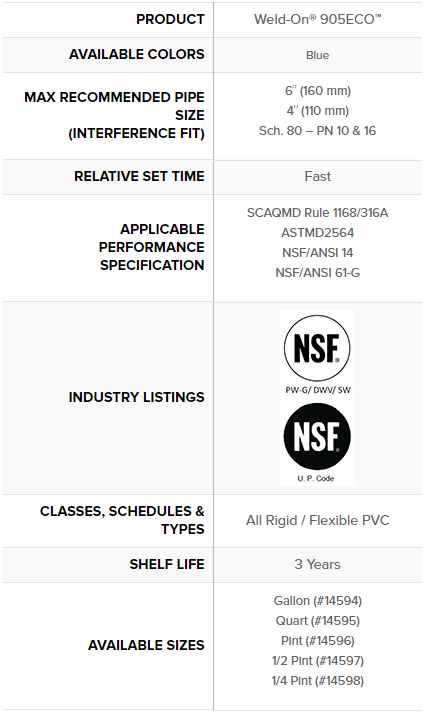This screenshot has height=713, width=425.
Task: Select the NSF/ANSI 14 specification
Action: pyautogui.click(x=317, y=253)
